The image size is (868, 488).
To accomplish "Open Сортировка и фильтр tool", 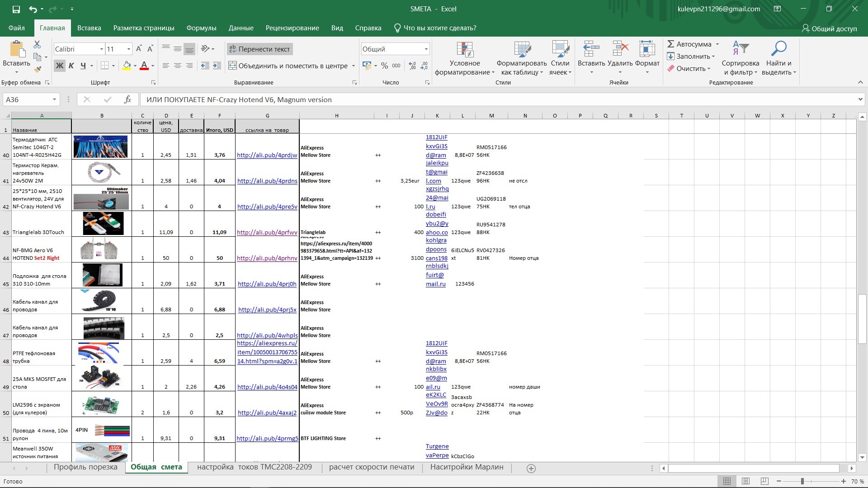I will 741,58.
